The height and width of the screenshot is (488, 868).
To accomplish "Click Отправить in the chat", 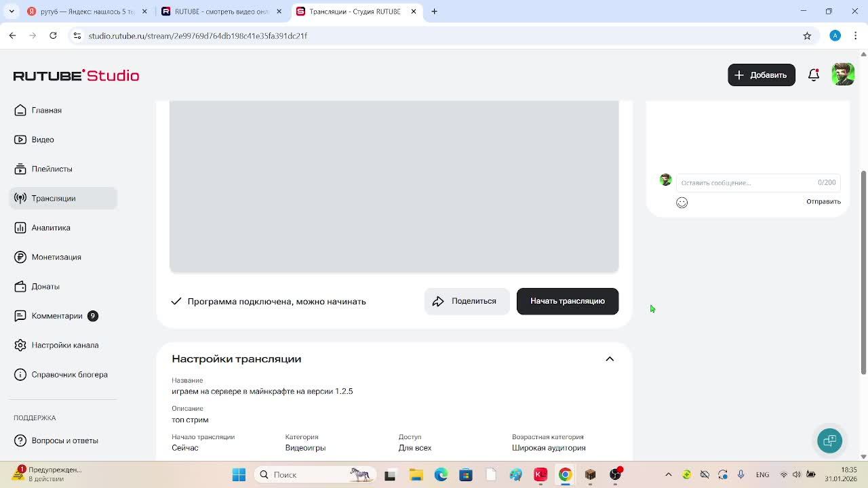I will click(823, 201).
